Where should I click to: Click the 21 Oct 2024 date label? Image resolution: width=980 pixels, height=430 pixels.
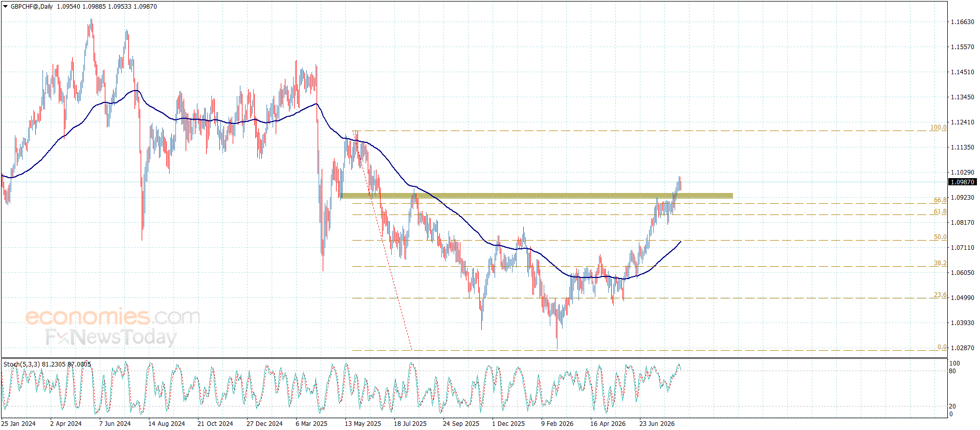coord(215,424)
